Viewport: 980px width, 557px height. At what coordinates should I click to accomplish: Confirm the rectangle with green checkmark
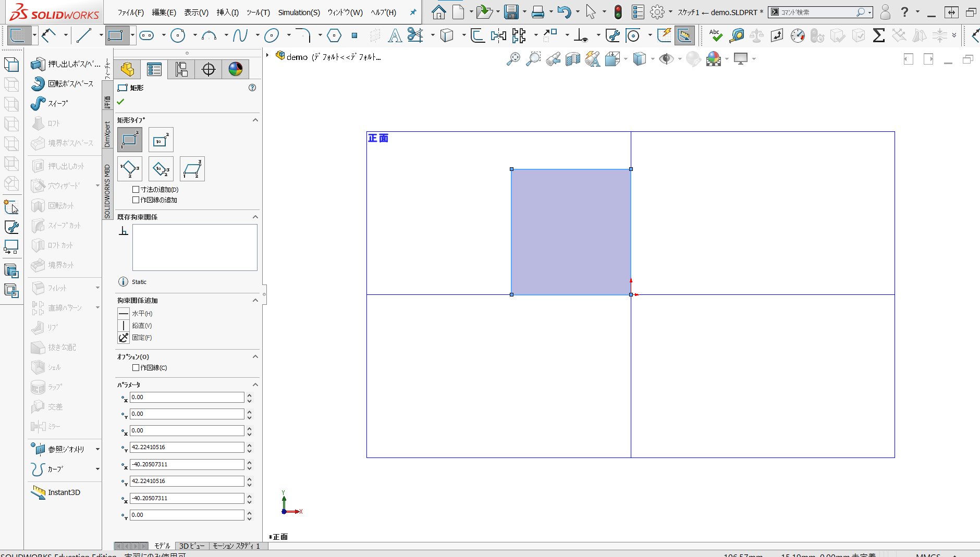click(121, 102)
